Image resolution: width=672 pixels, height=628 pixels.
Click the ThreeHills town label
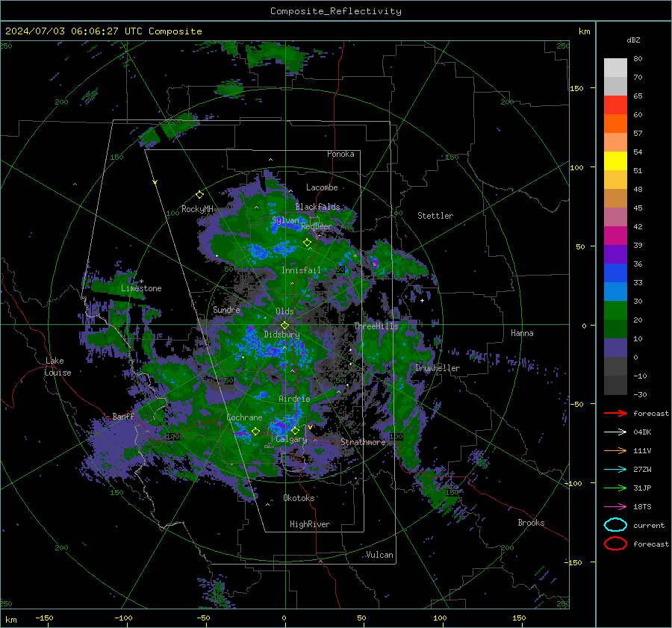tap(376, 326)
